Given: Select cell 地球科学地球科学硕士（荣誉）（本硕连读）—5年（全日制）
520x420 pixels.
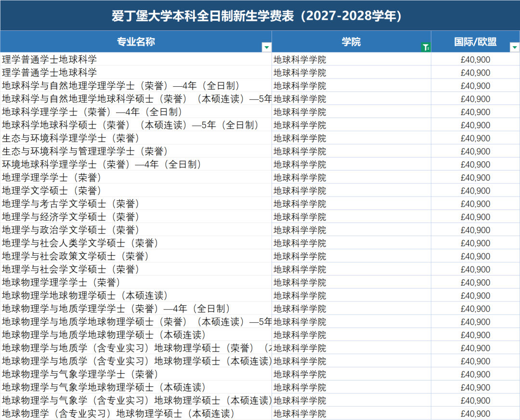Looking at the screenshot, I should click(x=136, y=125).
